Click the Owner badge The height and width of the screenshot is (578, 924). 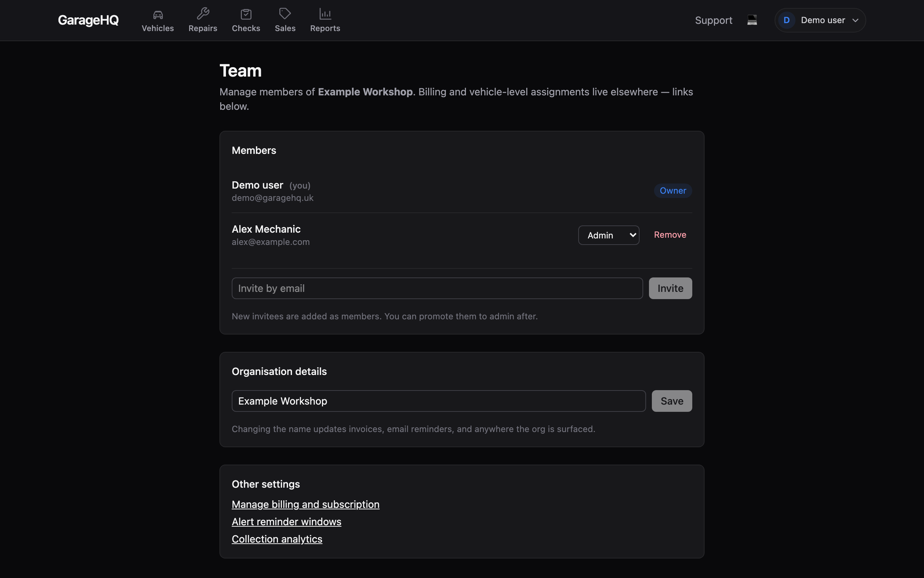click(x=673, y=191)
